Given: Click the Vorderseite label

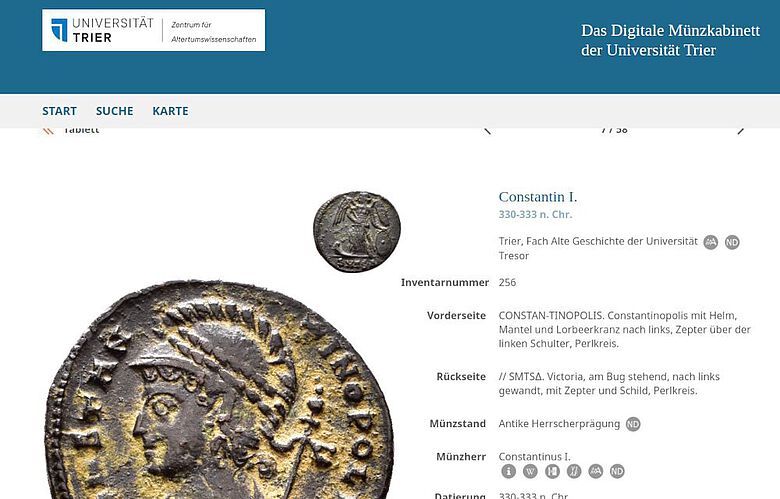Looking at the screenshot, I should 456,315.
